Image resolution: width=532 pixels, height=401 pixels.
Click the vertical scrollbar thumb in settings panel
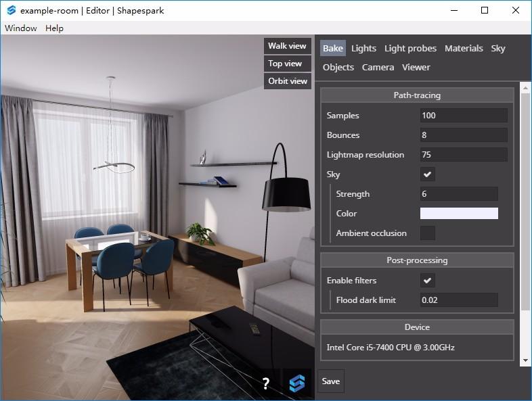pos(525,202)
